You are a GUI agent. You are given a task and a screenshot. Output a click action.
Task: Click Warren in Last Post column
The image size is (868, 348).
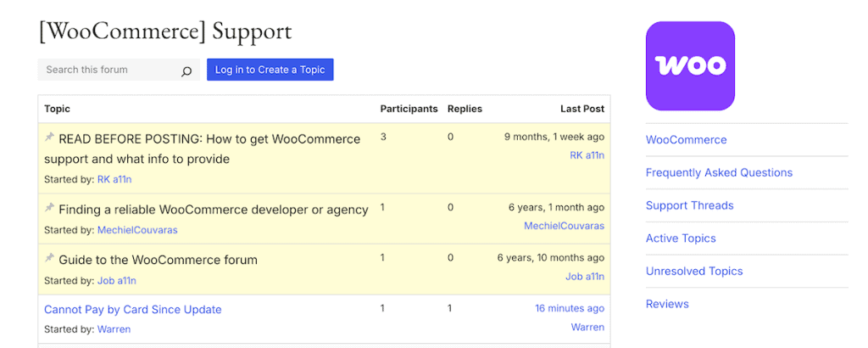point(587,327)
